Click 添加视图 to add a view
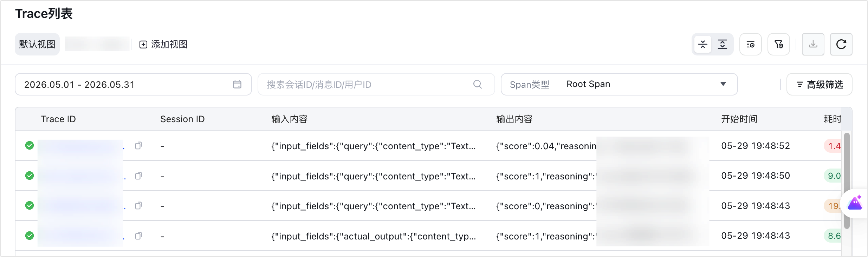This screenshot has height=257, width=868. click(163, 44)
